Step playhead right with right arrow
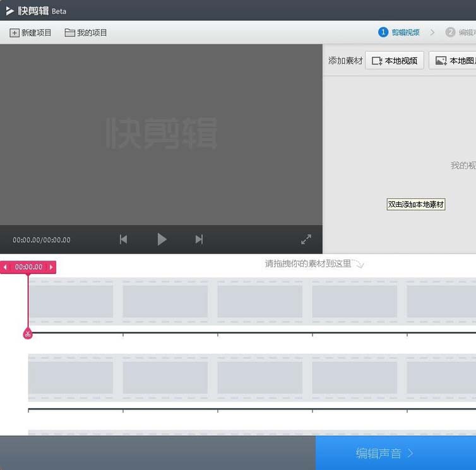The width and height of the screenshot is (476, 470). click(51, 267)
